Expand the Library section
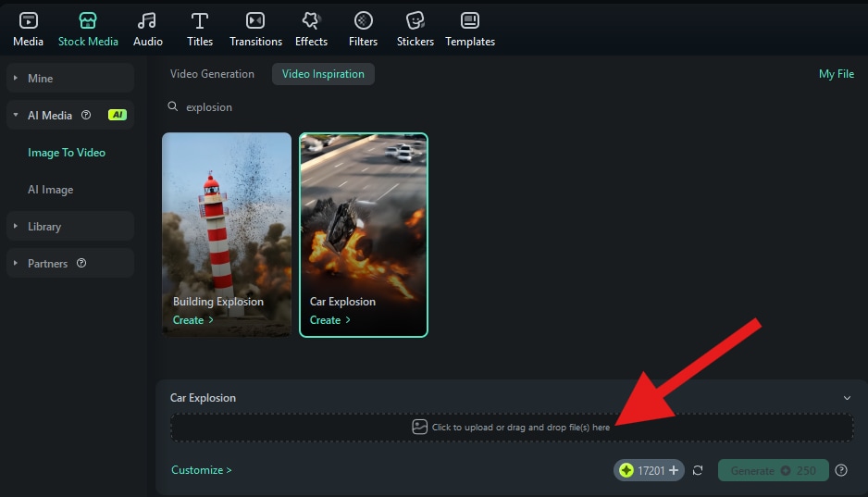This screenshot has width=868, height=497. pos(70,227)
